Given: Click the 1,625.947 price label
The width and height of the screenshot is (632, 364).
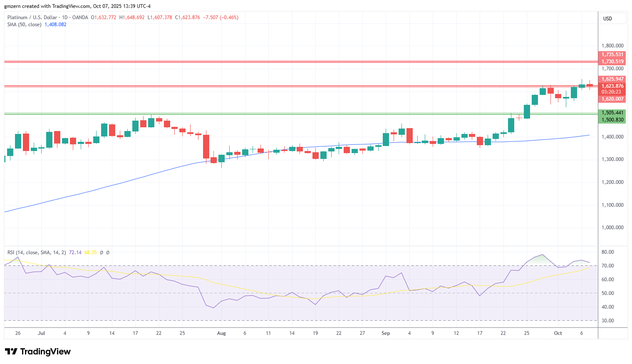Looking at the screenshot, I should coord(612,79).
